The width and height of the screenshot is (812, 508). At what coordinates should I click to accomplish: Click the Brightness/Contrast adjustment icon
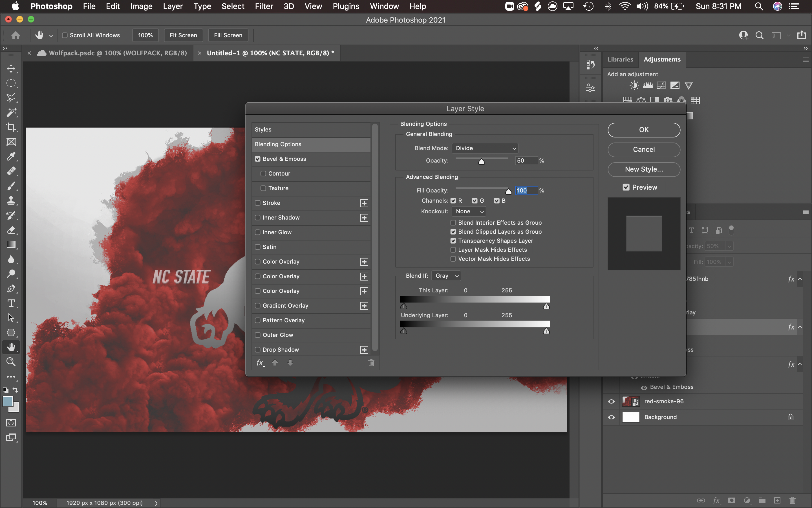click(x=634, y=85)
